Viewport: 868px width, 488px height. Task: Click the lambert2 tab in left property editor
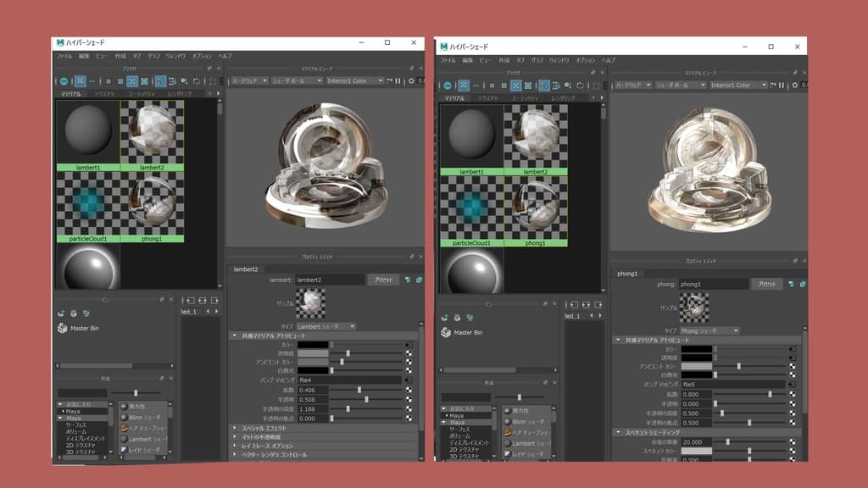click(245, 269)
